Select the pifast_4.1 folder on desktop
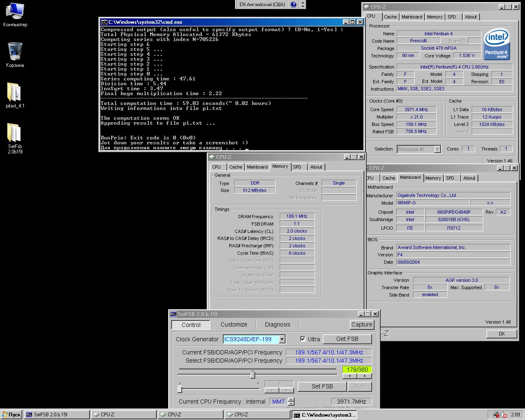This screenshot has height=420, width=525. tap(15, 95)
